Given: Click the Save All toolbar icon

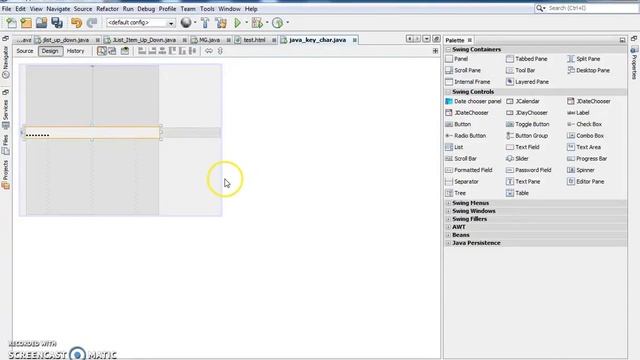Looking at the screenshot, I should 57,23.
